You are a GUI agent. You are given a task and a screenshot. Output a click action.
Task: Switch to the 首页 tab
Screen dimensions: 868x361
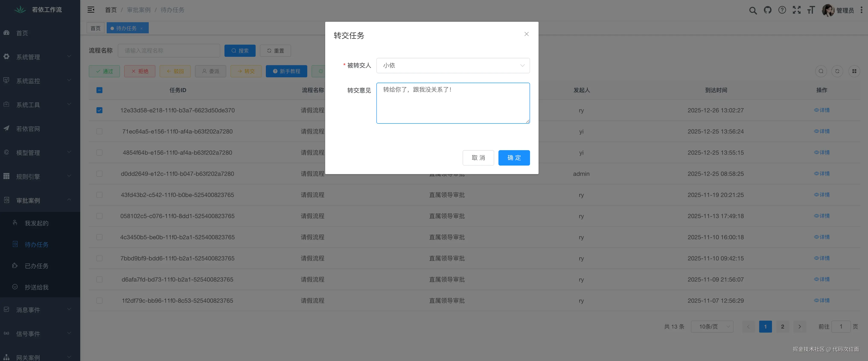pyautogui.click(x=95, y=28)
